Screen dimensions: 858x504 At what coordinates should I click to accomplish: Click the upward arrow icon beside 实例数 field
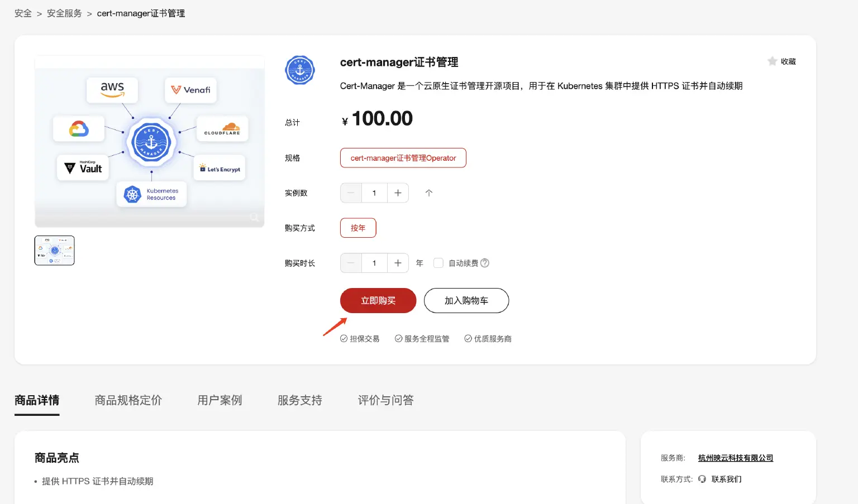428,193
